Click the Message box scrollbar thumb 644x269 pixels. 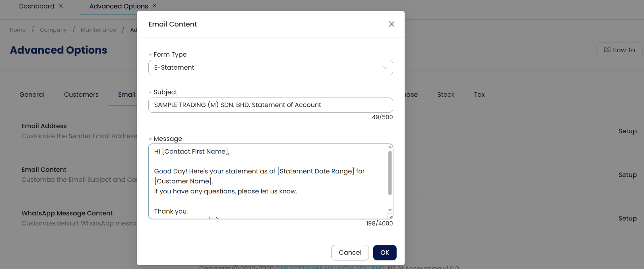[390, 173]
